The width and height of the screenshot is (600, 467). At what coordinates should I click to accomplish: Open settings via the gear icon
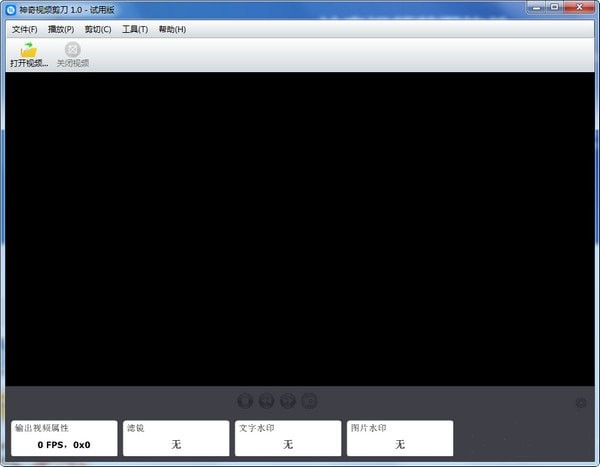click(581, 403)
